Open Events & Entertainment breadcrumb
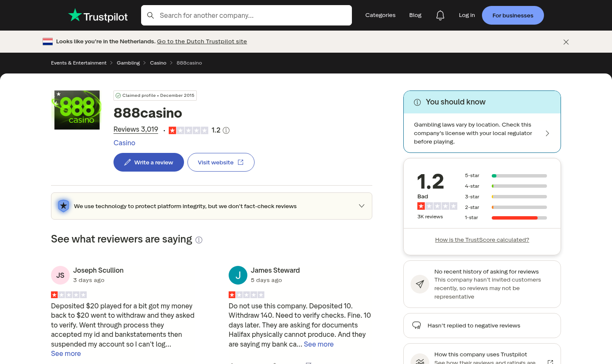Image resolution: width=612 pixels, height=364 pixels. [79, 63]
